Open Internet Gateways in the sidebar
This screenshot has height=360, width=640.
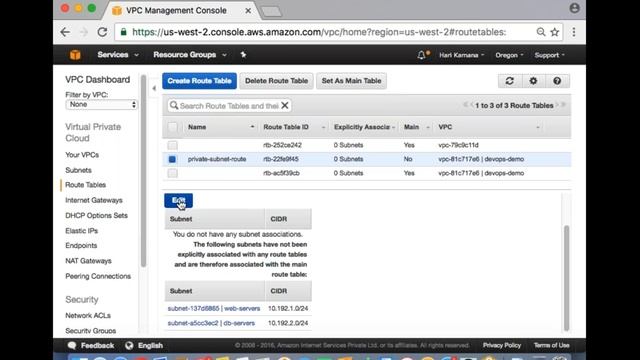[x=94, y=200]
